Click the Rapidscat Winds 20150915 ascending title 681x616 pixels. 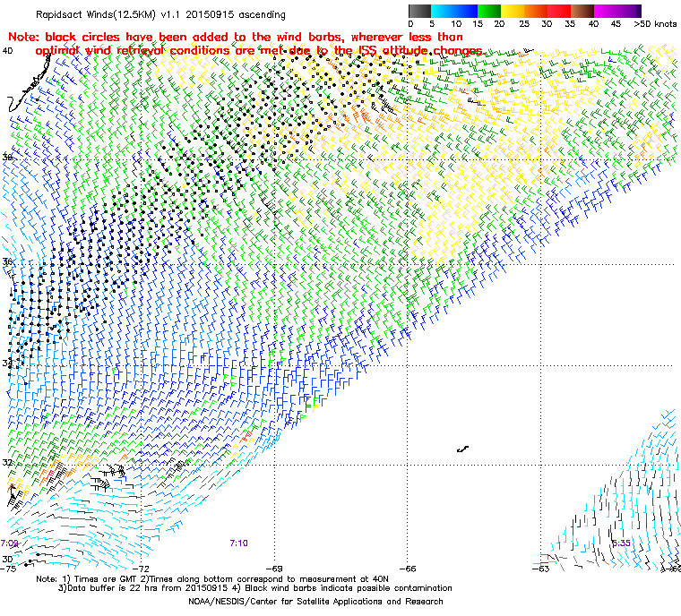point(160,14)
